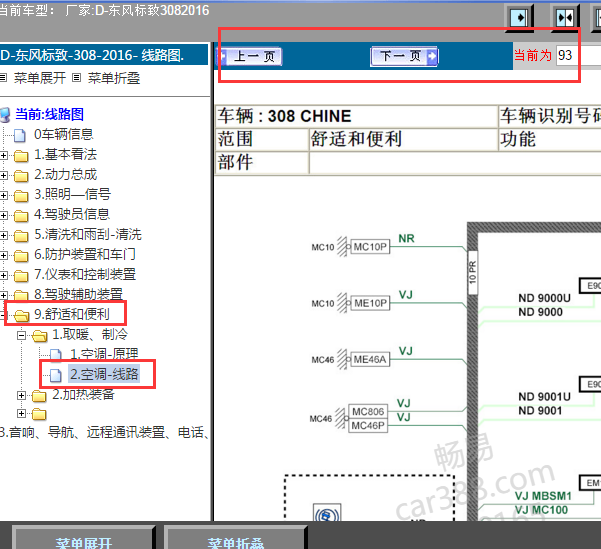Go to previous page with 上一页 button

250,56
